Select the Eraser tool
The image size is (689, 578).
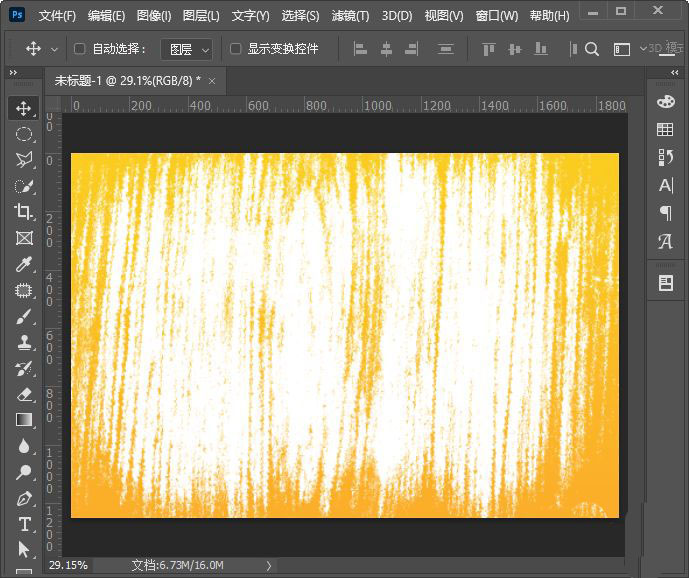[x=24, y=394]
